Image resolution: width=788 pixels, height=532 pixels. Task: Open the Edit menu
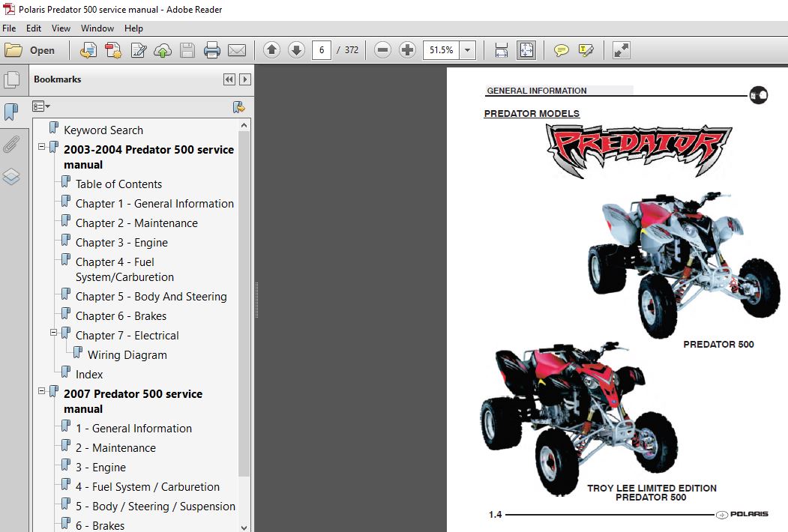34,28
